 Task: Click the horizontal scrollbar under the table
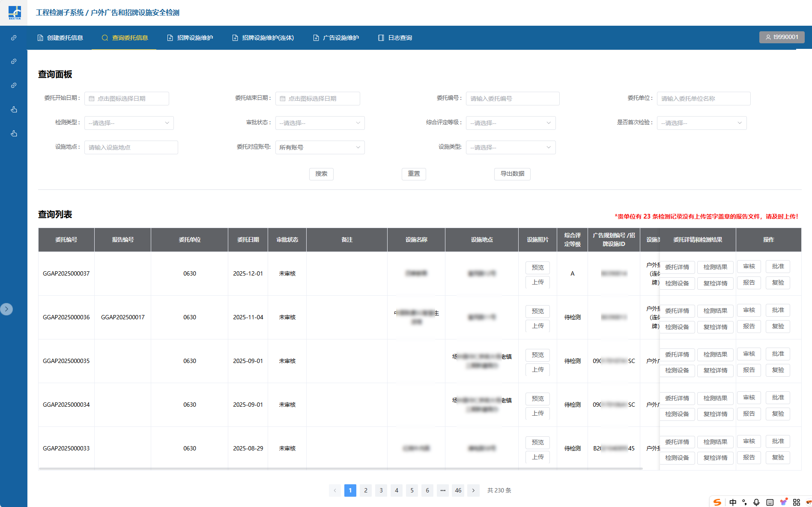click(340, 468)
